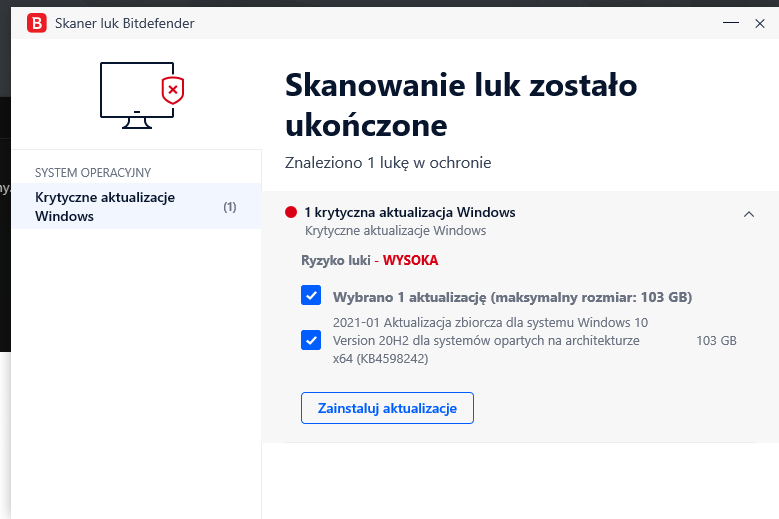Click the Bitdefender red B logo icon
This screenshot has width=779, height=519.
point(37,23)
